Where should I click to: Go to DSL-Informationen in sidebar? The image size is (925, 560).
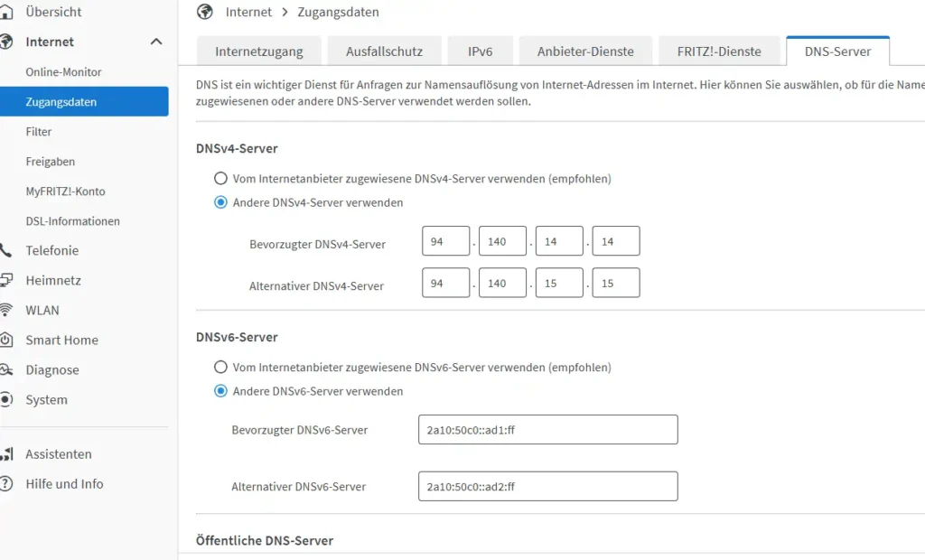tap(72, 221)
